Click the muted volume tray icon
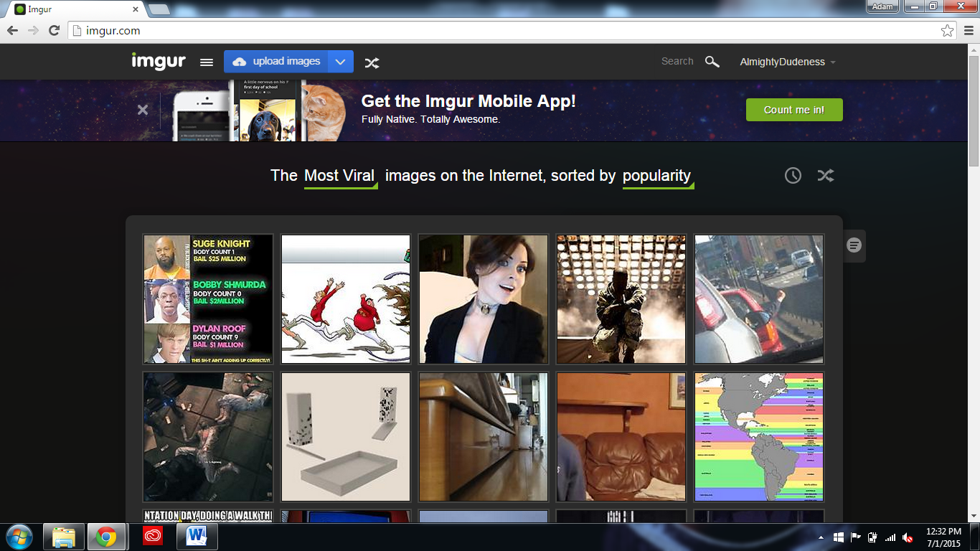Image resolution: width=980 pixels, height=551 pixels. (908, 537)
